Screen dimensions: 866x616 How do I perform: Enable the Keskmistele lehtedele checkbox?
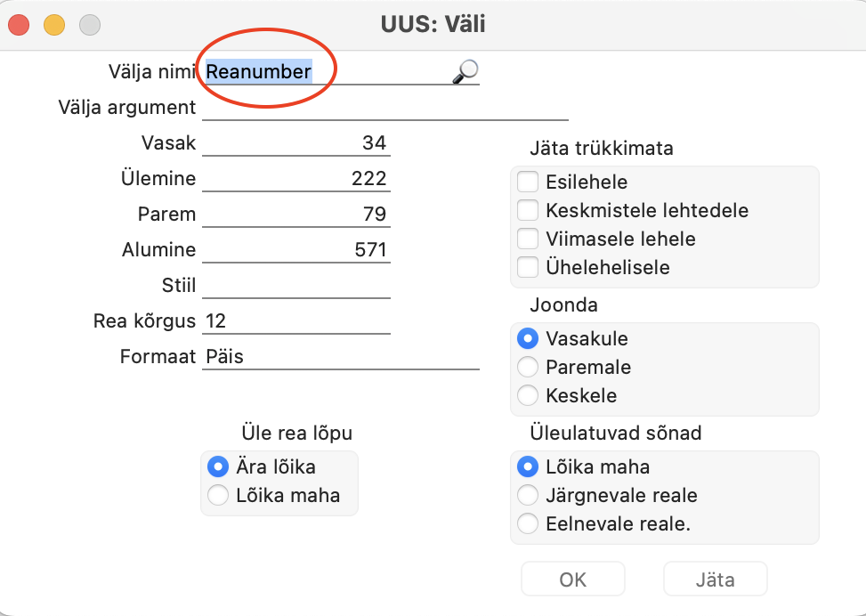[528, 210]
